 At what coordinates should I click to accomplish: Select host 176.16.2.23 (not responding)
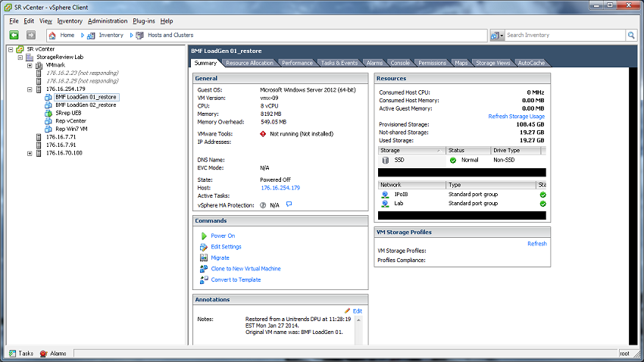[82, 73]
